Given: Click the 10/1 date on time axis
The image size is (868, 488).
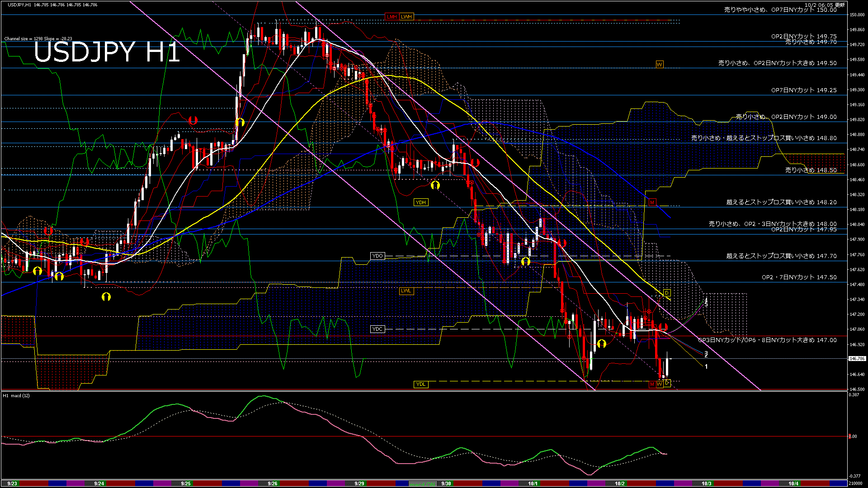Looking at the screenshot, I should click(533, 483).
